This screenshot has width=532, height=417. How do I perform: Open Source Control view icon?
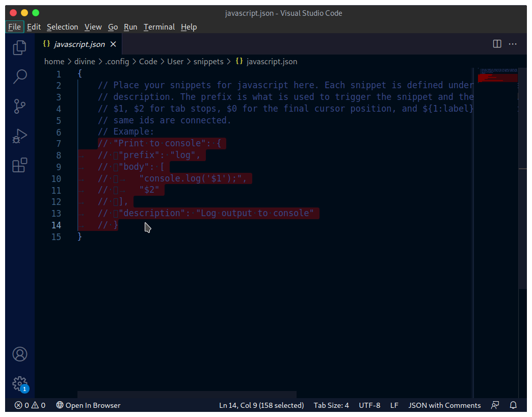[20, 106]
